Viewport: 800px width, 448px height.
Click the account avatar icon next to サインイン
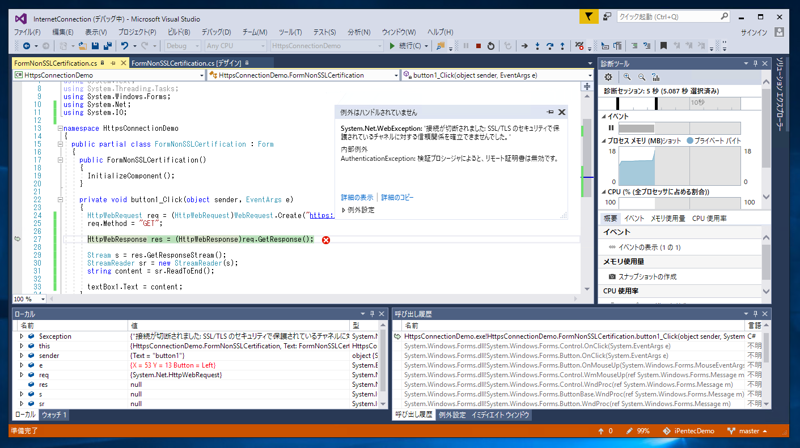[x=779, y=32]
